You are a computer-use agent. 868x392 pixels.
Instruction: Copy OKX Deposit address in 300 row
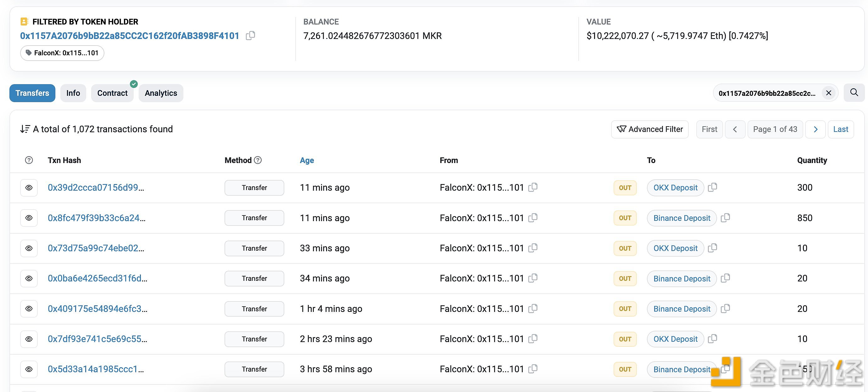[x=712, y=187]
